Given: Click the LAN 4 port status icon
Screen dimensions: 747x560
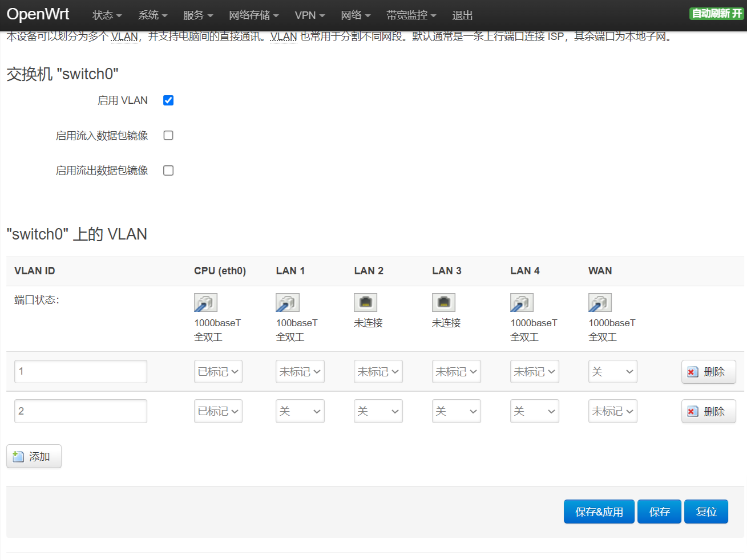Looking at the screenshot, I should click(522, 302).
